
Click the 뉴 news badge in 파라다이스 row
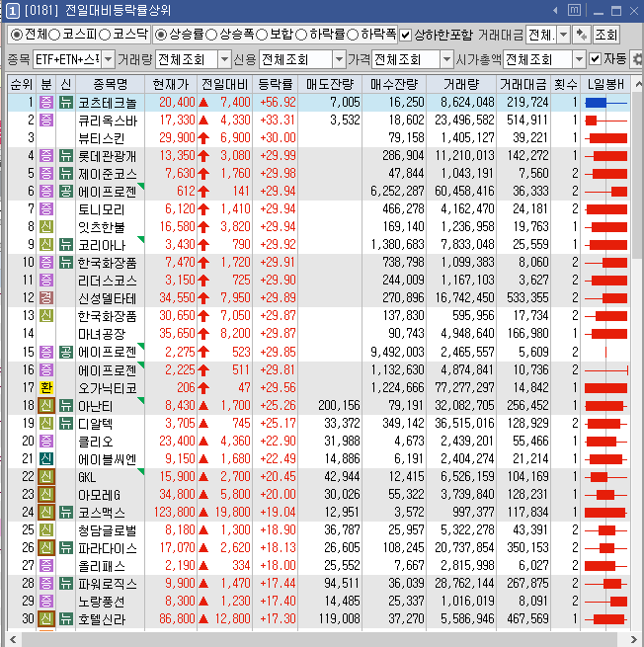coord(66,548)
